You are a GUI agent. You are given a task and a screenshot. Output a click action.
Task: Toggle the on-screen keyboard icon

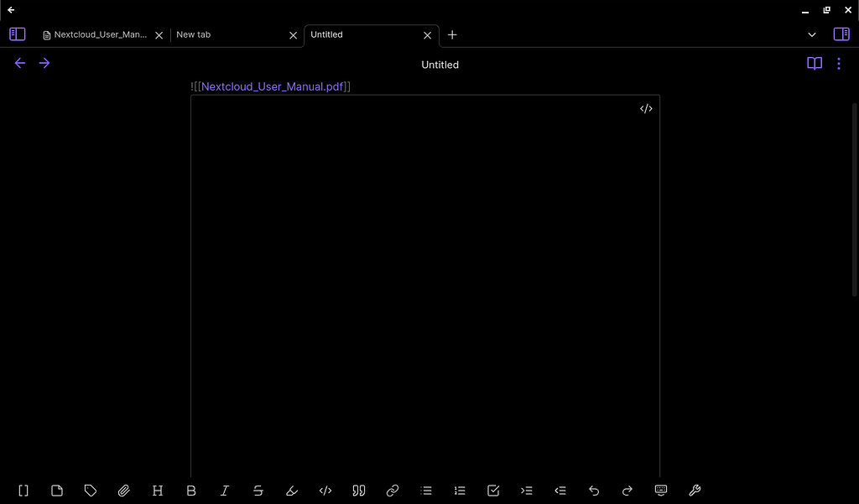click(660, 491)
